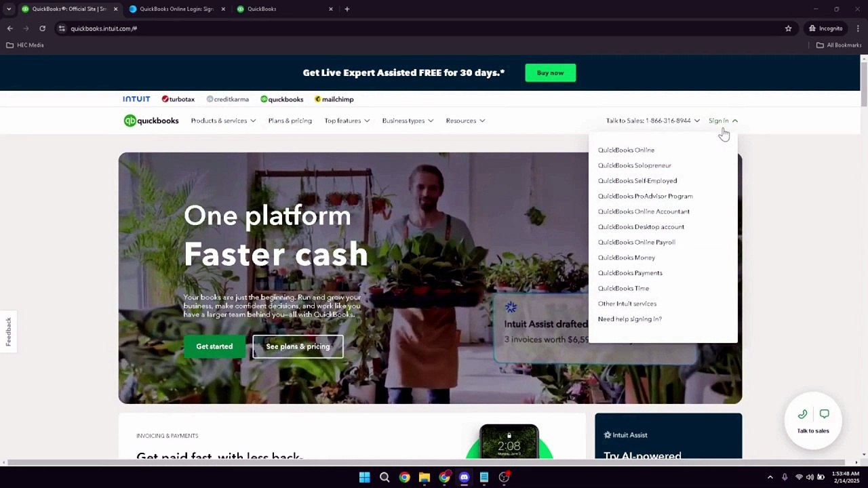Open new tab with plus button
868x488 pixels.
[x=347, y=9]
